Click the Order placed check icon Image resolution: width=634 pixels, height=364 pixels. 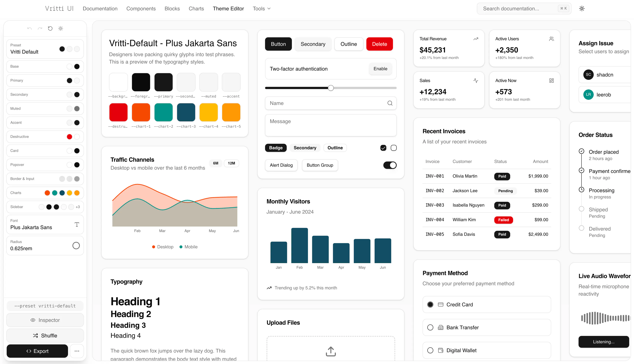point(581,151)
